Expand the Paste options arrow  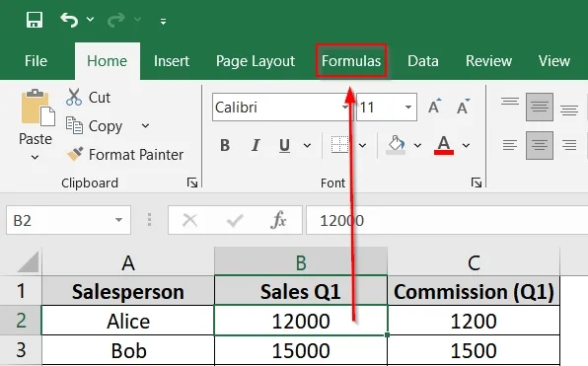pyautogui.click(x=35, y=157)
